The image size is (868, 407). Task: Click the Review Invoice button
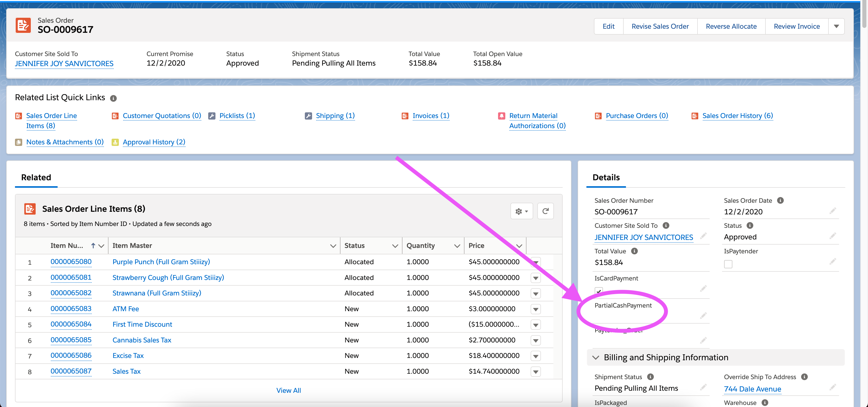[x=796, y=26]
